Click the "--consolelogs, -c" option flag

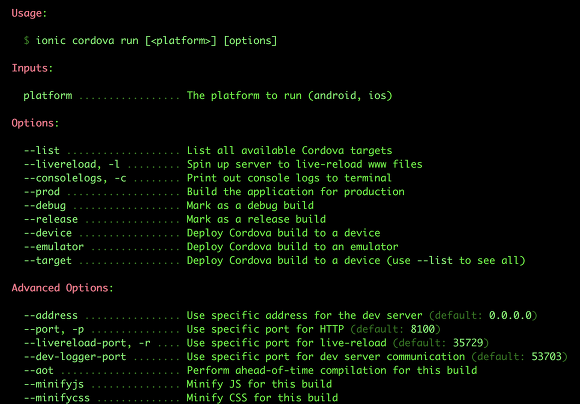pos(75,178)
